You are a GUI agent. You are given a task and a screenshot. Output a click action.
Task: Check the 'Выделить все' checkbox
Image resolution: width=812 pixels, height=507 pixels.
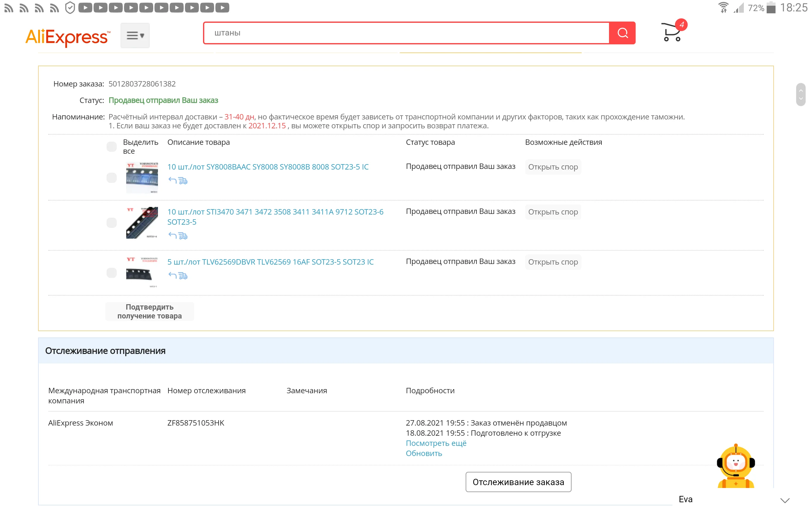click(x=111, y=146)
